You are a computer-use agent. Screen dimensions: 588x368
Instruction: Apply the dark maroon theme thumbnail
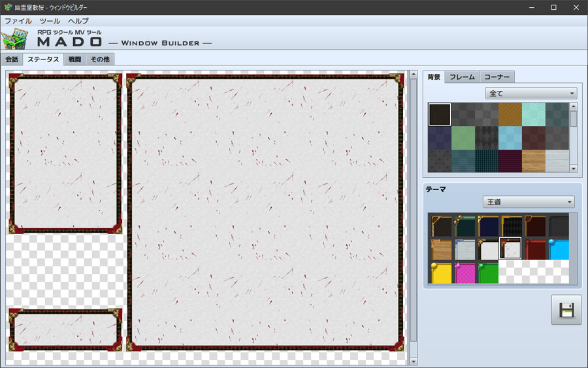535,226
